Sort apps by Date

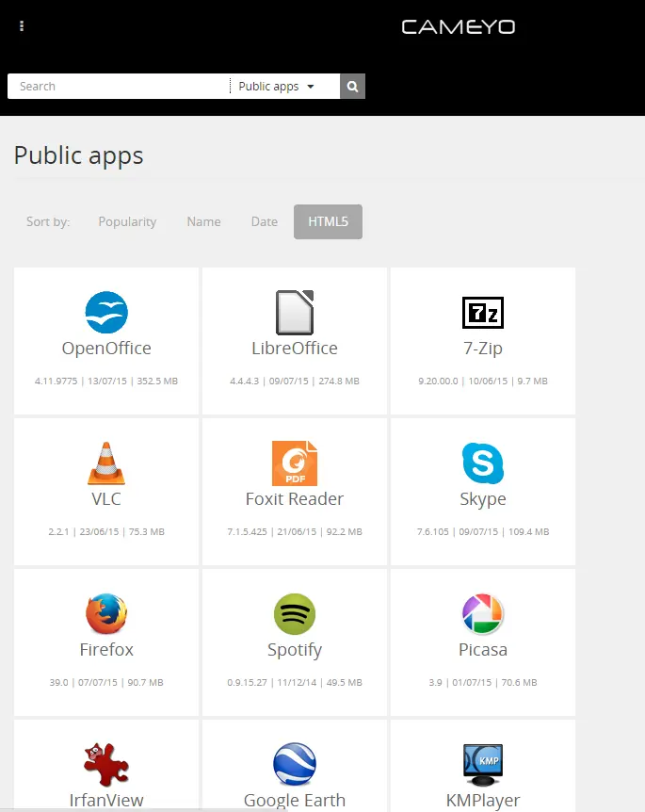(x=264, y=221)
